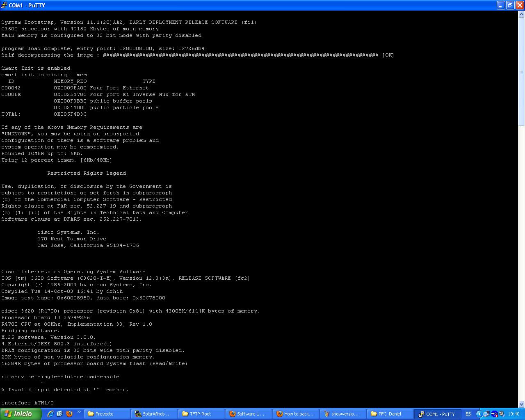Click '170 West Tasman Drive' address line
The width and height of the screenshot is (525, 420).
click(72, 239)
